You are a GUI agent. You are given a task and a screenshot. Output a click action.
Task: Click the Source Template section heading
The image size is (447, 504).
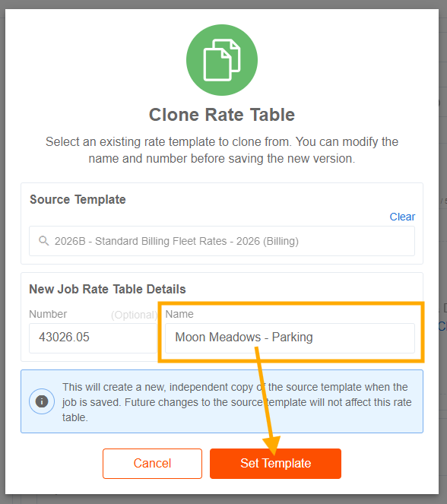78,200
